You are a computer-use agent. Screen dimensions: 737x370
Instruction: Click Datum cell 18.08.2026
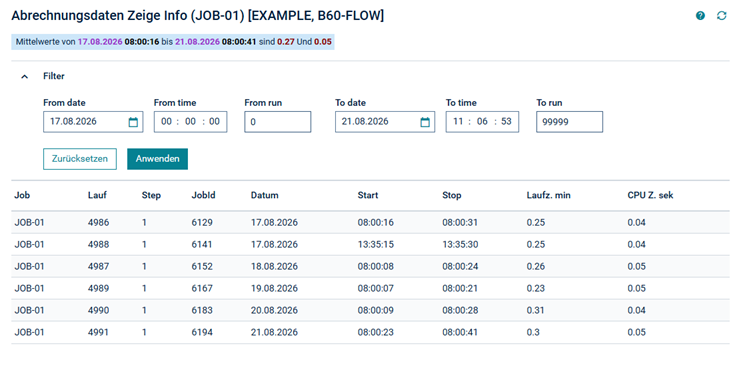(x=274, y=267)
